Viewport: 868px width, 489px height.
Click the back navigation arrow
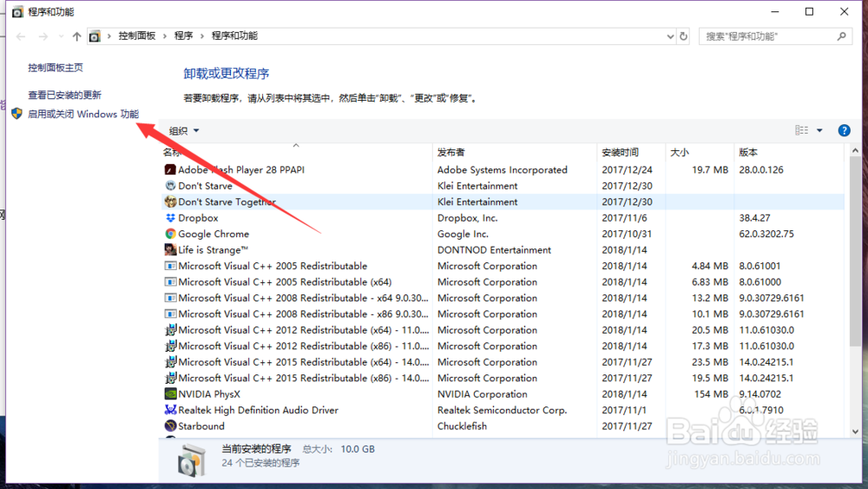click(x=21, y=36)
